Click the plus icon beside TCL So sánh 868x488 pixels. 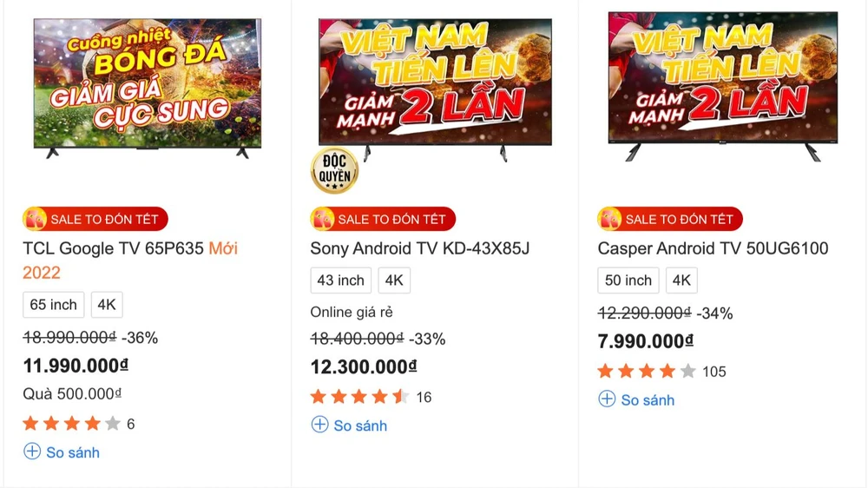click(32, 452)
